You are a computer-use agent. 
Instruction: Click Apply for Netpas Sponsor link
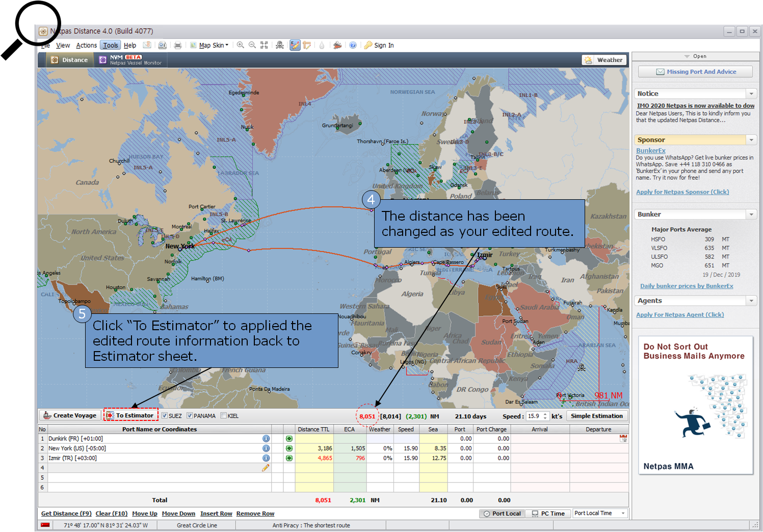click(682, 192)
